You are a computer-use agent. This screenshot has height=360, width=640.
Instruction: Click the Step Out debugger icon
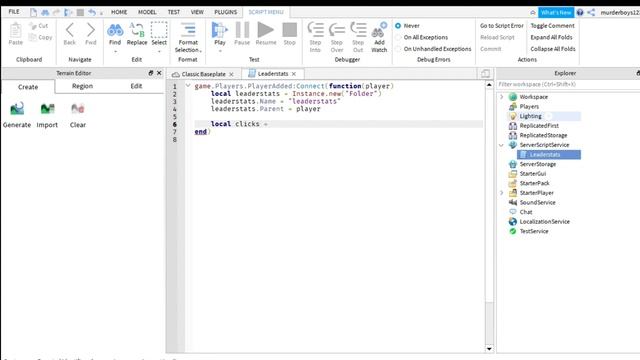coord(358,30)
